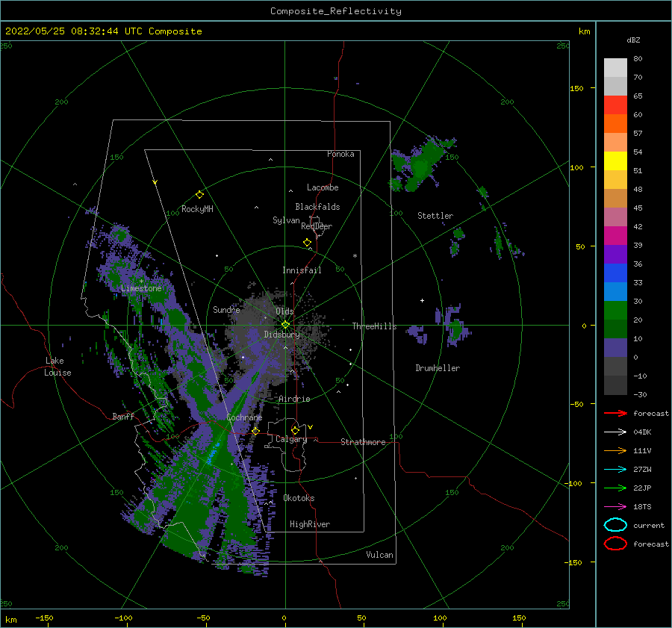This screenshot has width=672, height=628.
Task: Click the word current in the legend
Action: (649, 526)
